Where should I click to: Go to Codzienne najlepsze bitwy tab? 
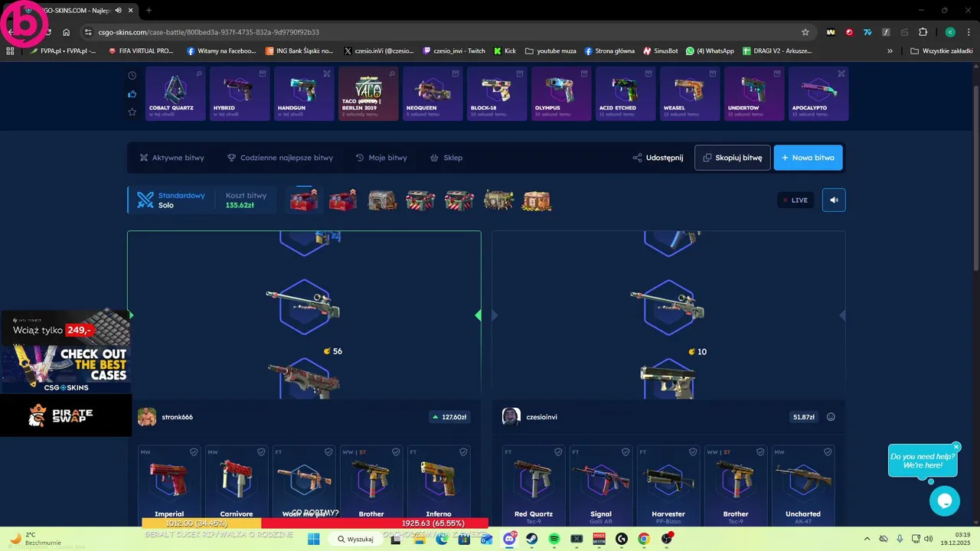(x=280, y=158)
